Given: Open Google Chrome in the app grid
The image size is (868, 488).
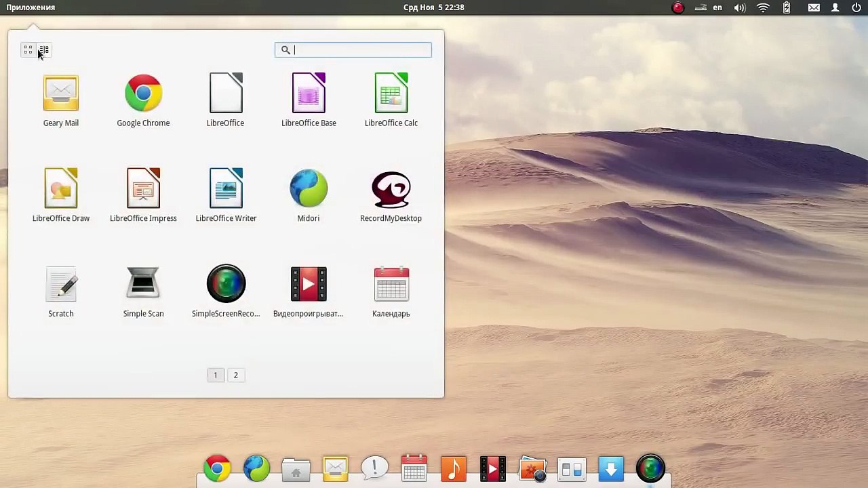Looking at the screenshot, I should 143,100.
